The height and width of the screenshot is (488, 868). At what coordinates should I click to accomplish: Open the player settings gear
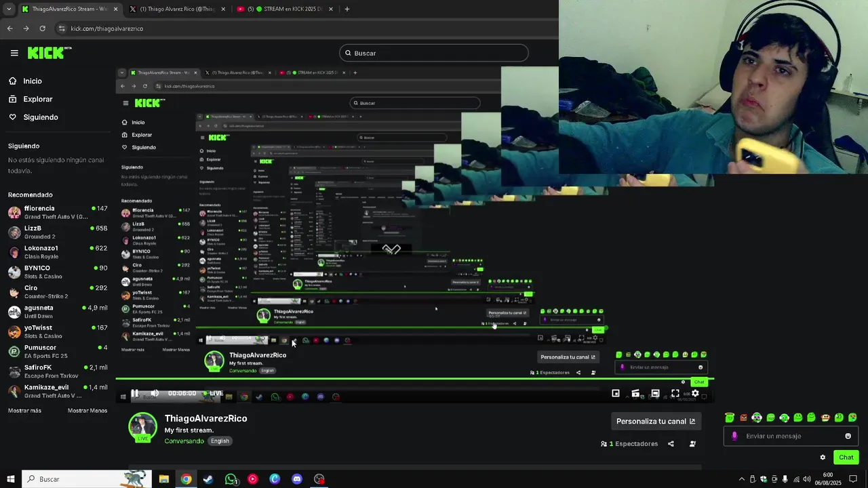[x=695, y=393]
